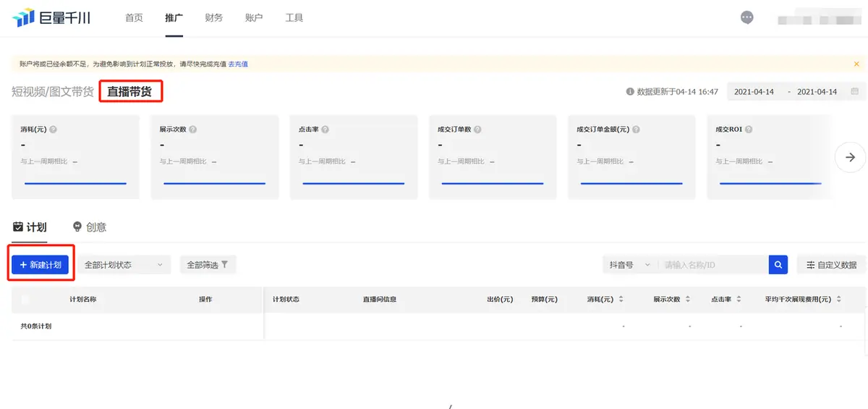Click the start date 2021-04-14 field

[754, 92]
